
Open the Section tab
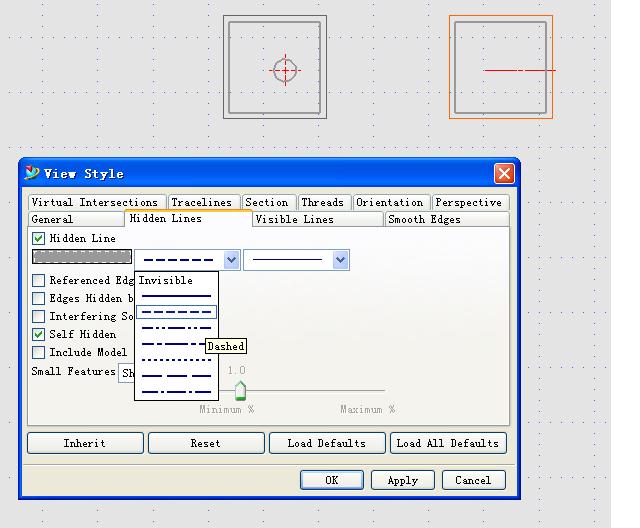pyautogui.click(x=268, y=202)
